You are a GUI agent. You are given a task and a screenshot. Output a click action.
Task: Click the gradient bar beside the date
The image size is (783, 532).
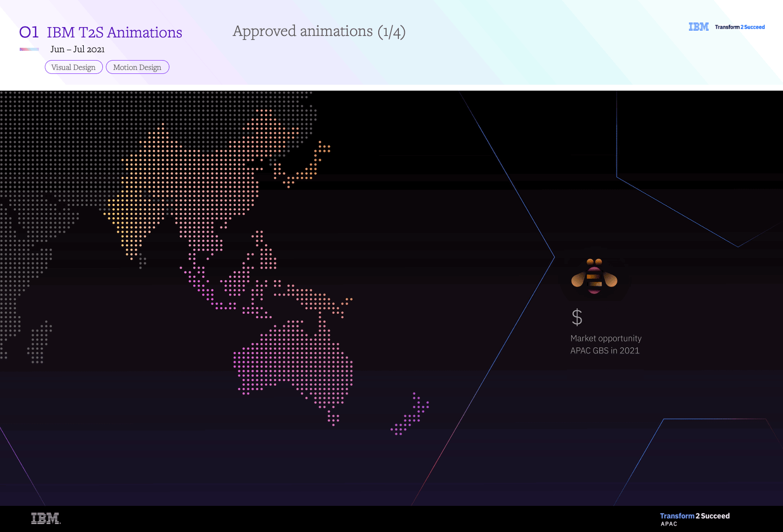tap(29, 49)
